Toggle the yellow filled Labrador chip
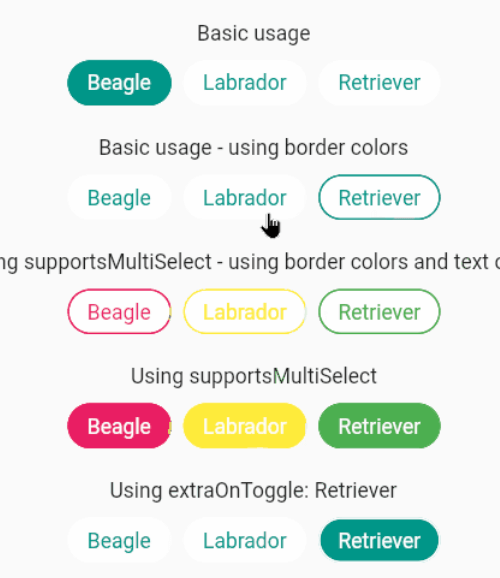The width and height of the screenshot is (500, 578). pyautogui.click(x=244, y=426)
